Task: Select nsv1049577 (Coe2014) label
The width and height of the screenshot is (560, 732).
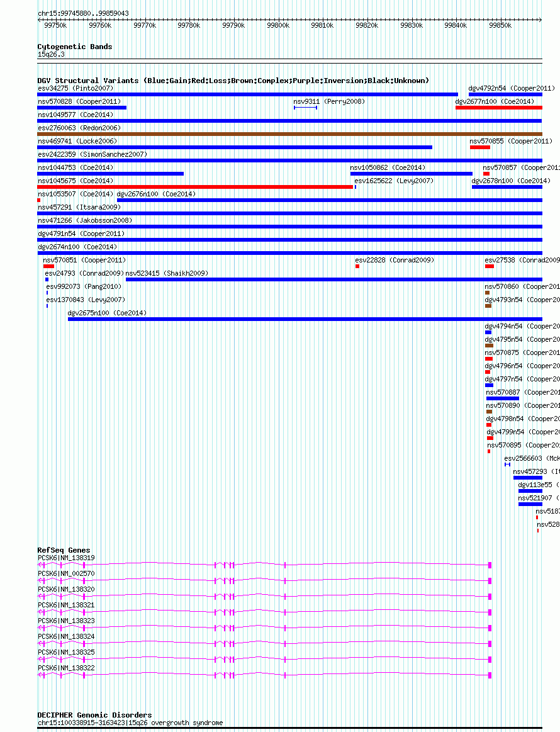Action: 76,115
